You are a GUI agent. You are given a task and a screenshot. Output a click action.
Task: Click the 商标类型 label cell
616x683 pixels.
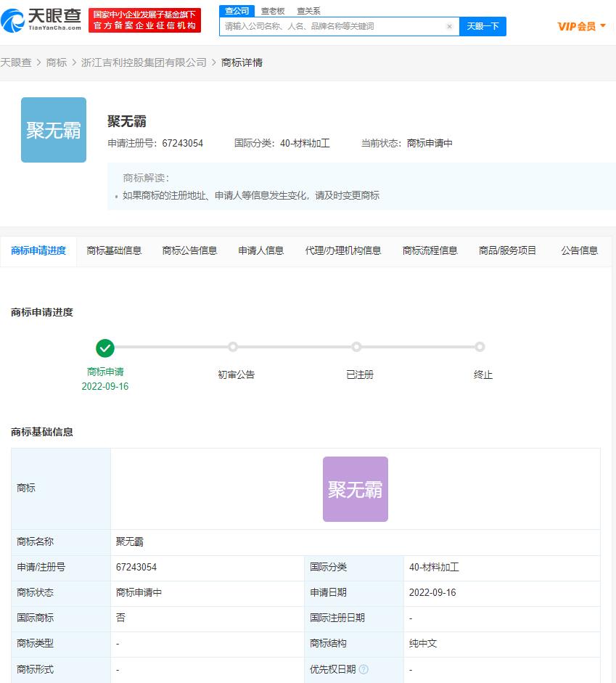point(61,643)
